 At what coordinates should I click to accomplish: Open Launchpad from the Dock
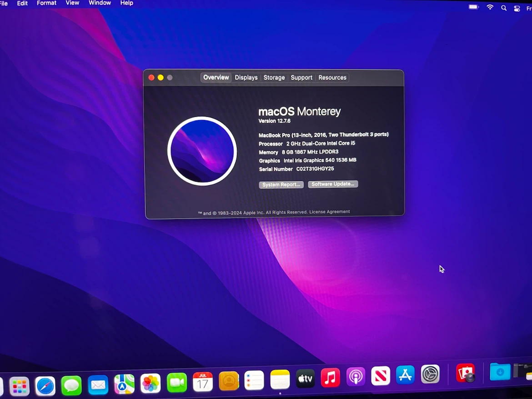[x=20, y=386]
